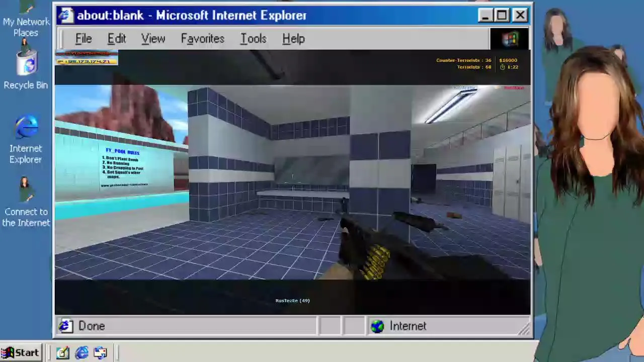The image size is (644, 362).
Task: Click the 'RusTezEe (49)' player name
Action: pos(292,301)
